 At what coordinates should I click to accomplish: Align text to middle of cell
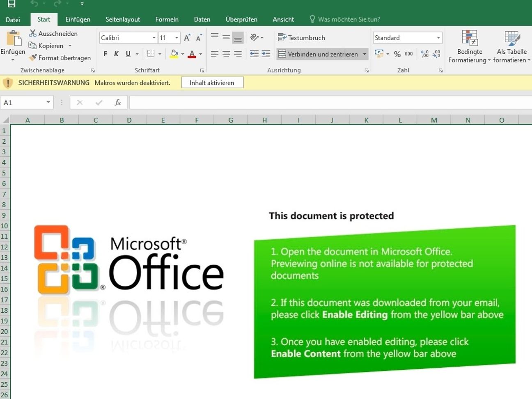tap(226, 37)
